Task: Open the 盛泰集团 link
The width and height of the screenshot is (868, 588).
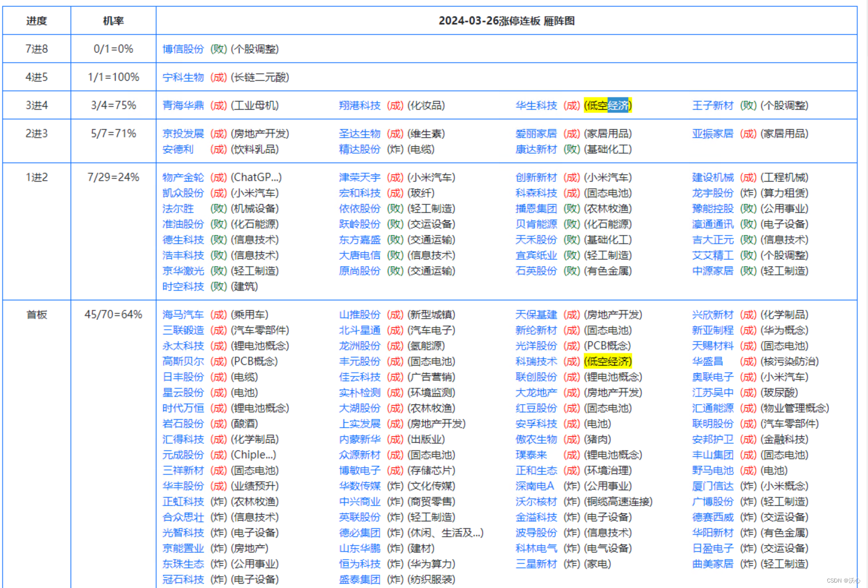Action: click(x=360, y=580)
